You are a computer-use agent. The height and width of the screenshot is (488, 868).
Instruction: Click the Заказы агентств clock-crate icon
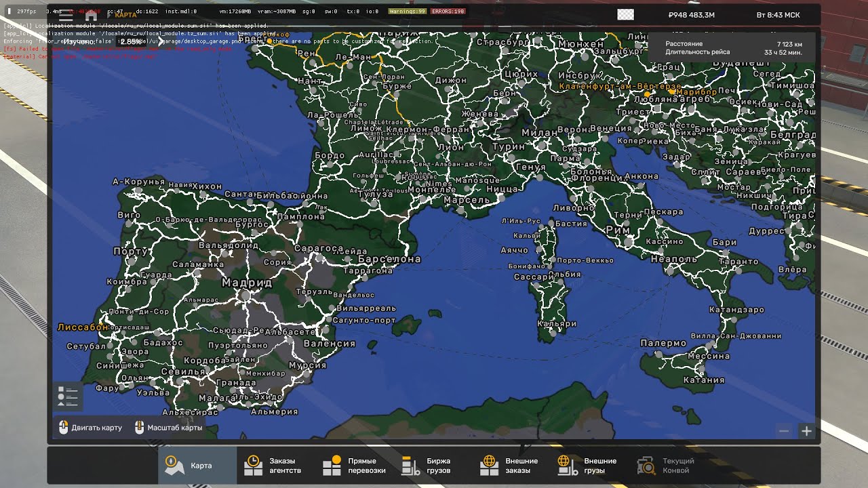click(x=253, y=466)
